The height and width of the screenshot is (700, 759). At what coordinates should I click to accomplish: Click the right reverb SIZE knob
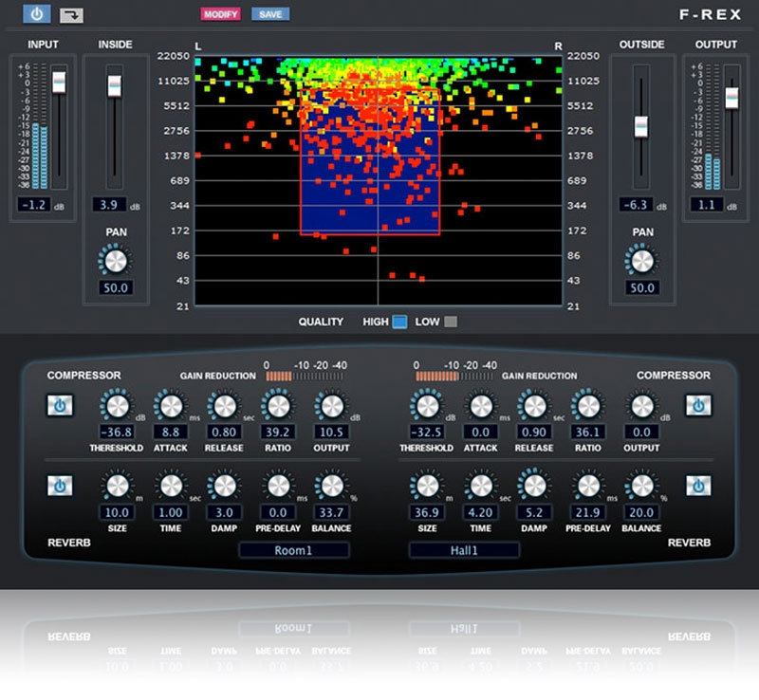coord(426,487)
